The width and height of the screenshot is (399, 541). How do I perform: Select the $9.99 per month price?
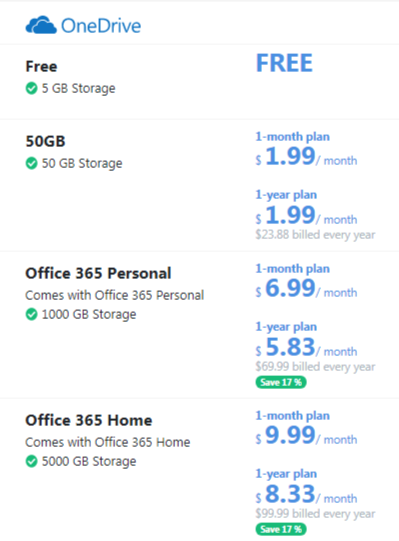click(x=306, y=435)
